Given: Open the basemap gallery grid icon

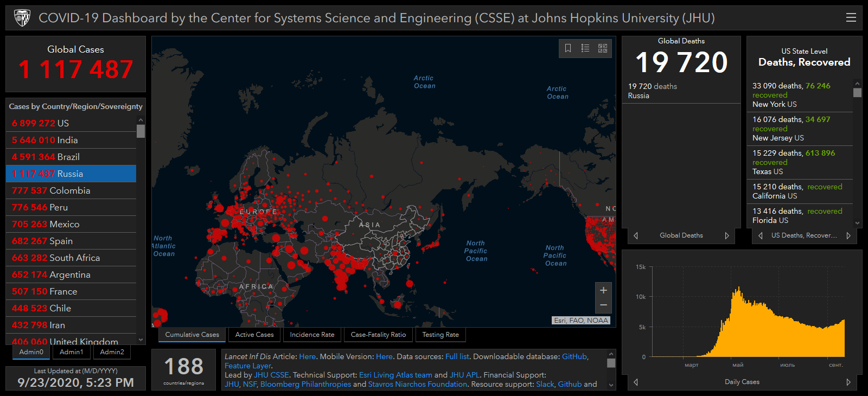Looking at the screenshot, I should click(603, 48).
